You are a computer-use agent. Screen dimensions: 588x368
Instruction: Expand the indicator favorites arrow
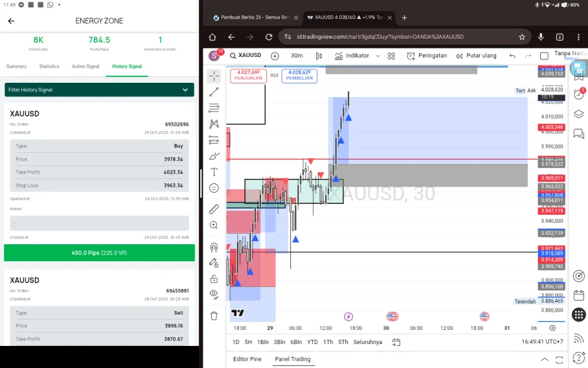tap(378, 56)
